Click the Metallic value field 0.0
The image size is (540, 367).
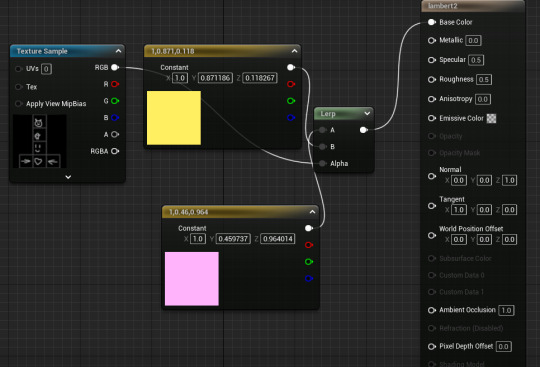tap(473, 41)
